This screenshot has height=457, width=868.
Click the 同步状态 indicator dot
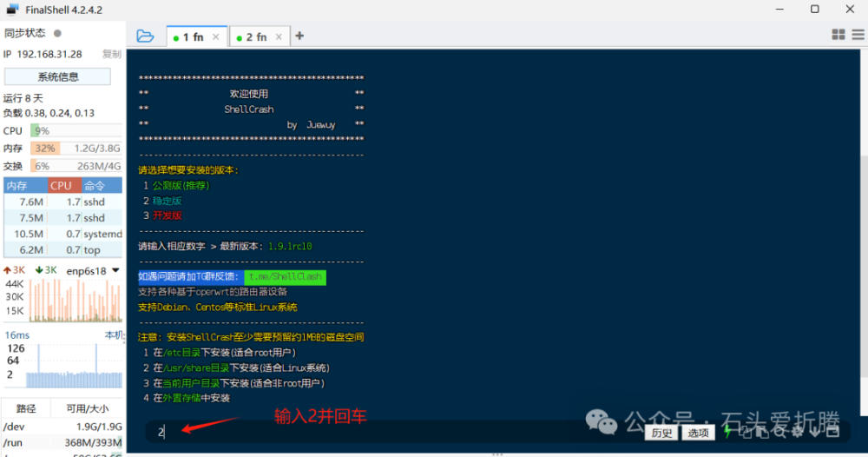pos(57,33)
